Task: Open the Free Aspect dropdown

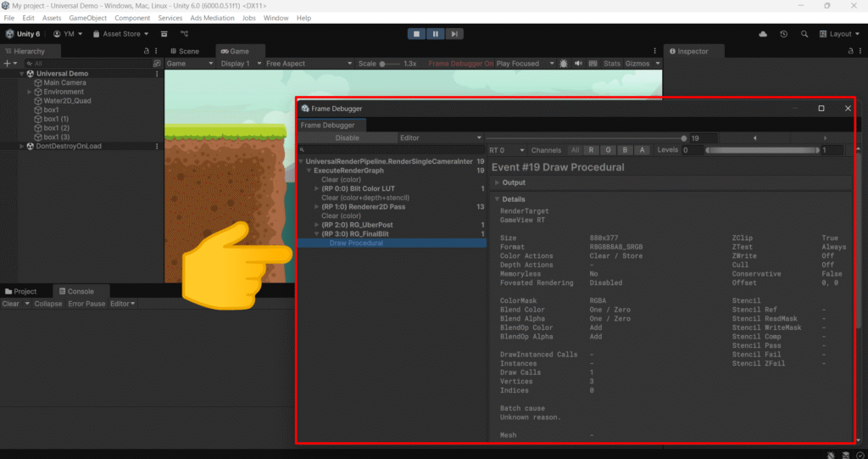Action: pos(309,64)
